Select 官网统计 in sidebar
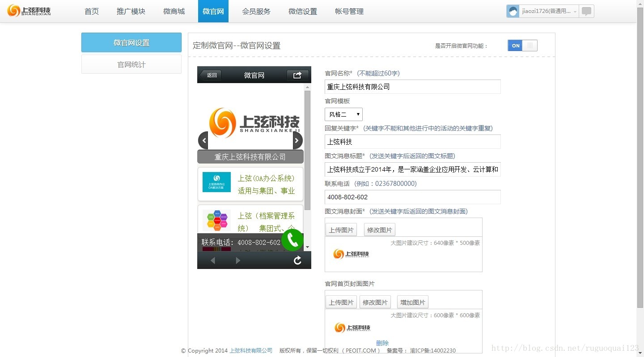This screenshot has width=644, height=357. 131,64
